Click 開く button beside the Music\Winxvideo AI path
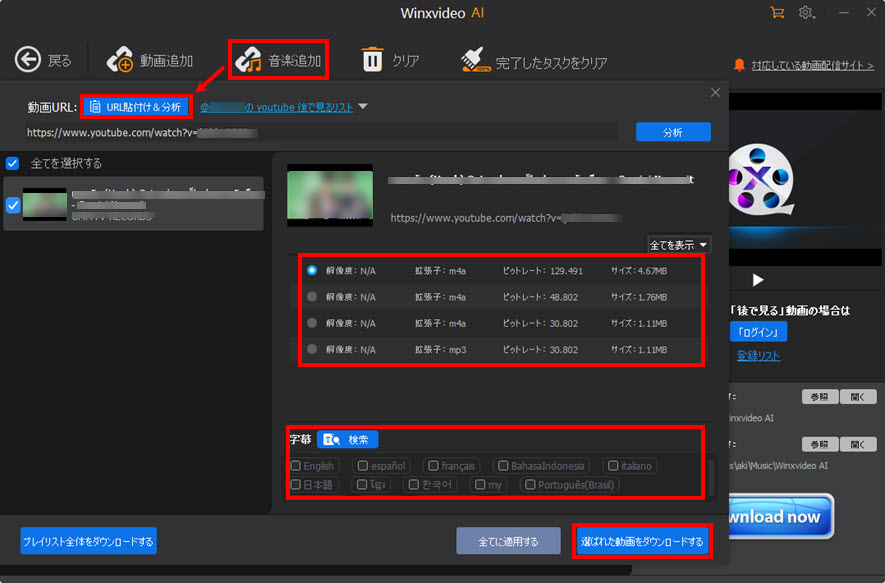 [858, 444]
